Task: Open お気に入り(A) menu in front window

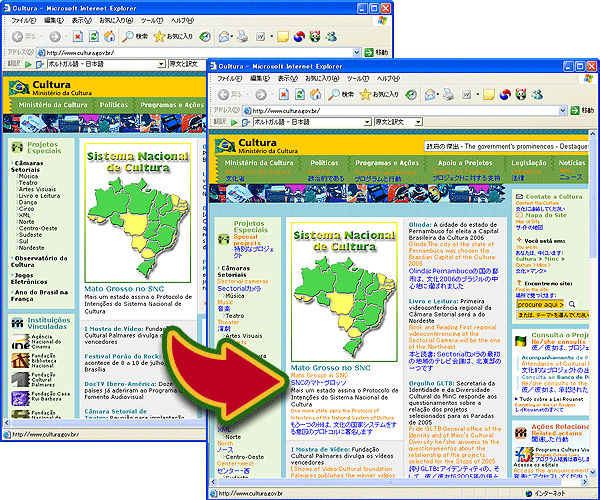Action: [322, 78]
